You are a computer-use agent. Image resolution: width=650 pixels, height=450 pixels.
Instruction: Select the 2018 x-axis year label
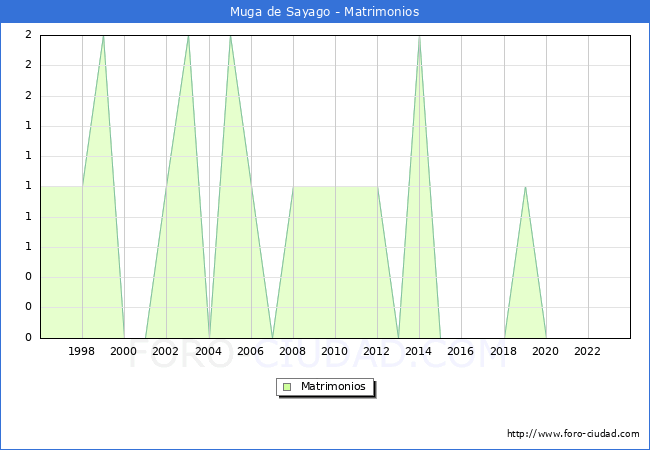pyautogui.click(x=503, y=351)
